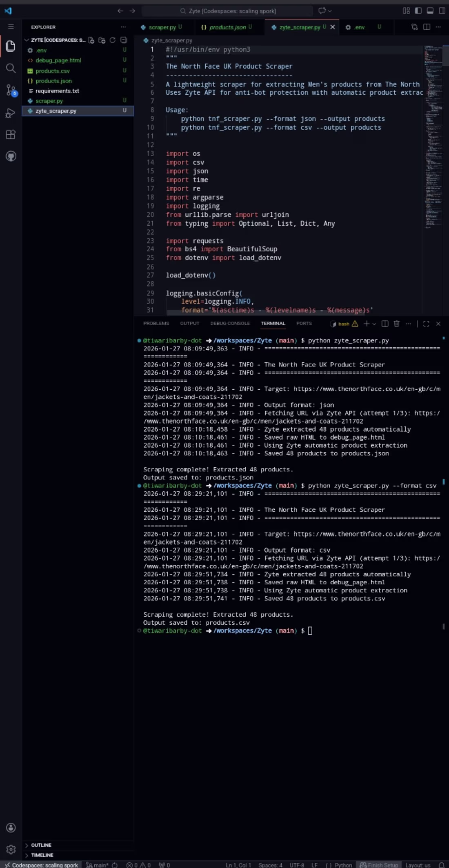Open Explorer views and more actions

pos(123,27)
